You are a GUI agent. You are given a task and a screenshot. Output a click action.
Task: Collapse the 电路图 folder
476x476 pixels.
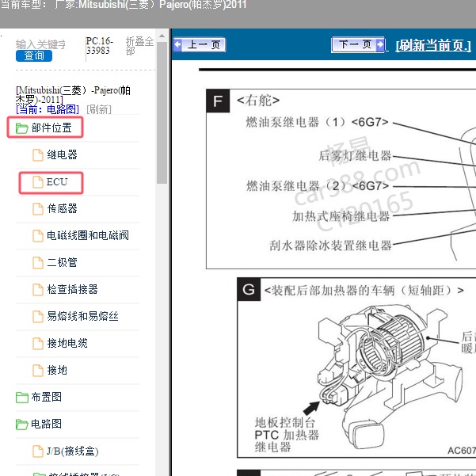(46, 424)
